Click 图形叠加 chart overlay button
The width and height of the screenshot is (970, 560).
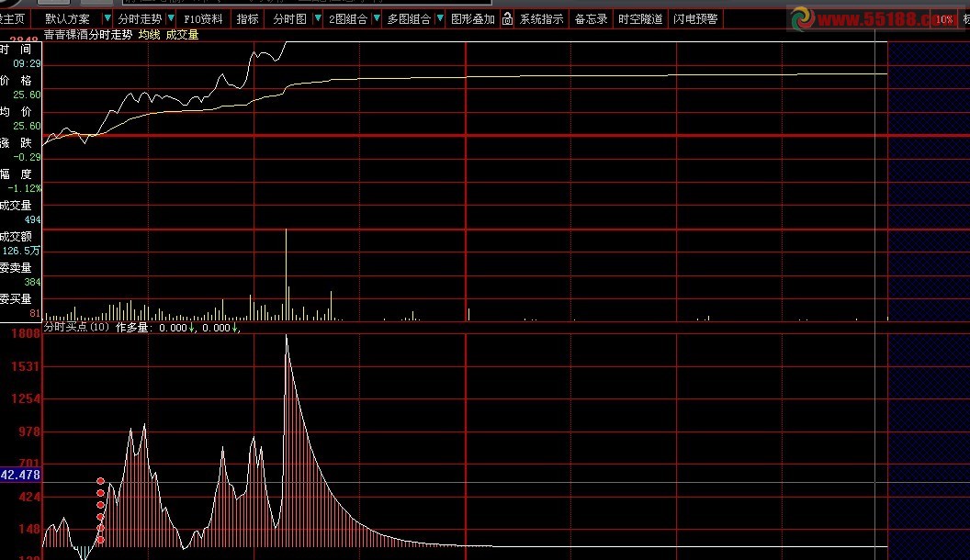pos(473,19)
